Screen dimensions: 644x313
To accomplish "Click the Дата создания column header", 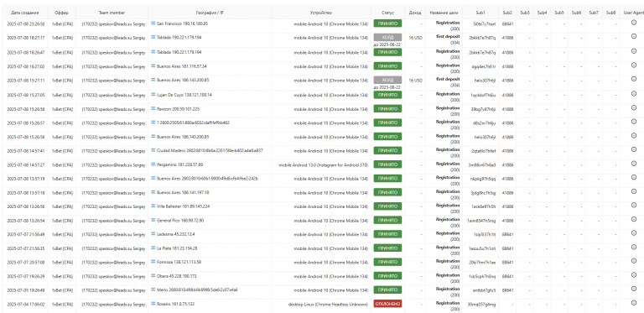I will (25, 13).
